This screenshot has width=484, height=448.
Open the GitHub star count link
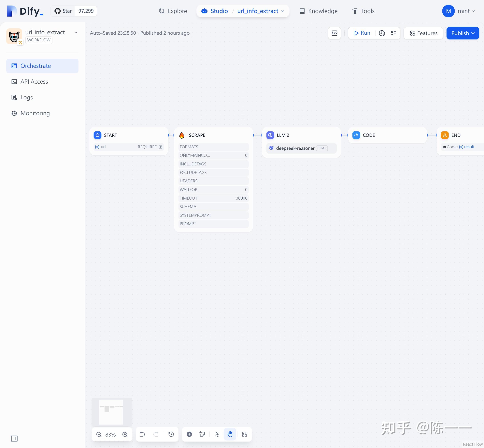tap(85, 11)
